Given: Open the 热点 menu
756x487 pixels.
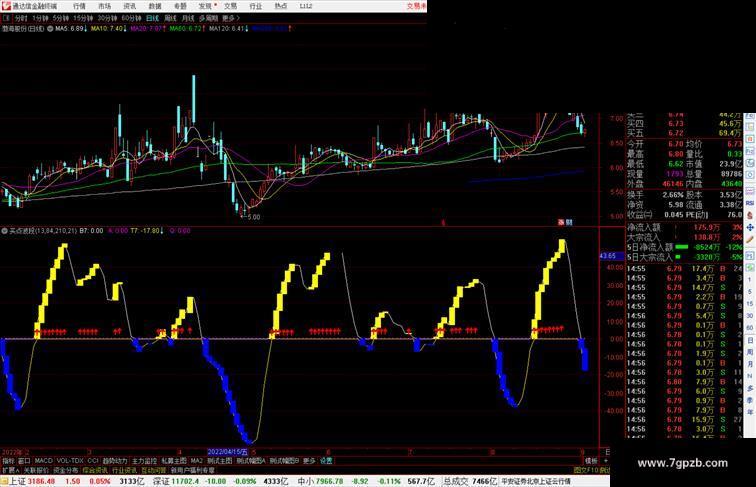Looking at the screenshot, I should pyautogui.click(x=281, y=6).
